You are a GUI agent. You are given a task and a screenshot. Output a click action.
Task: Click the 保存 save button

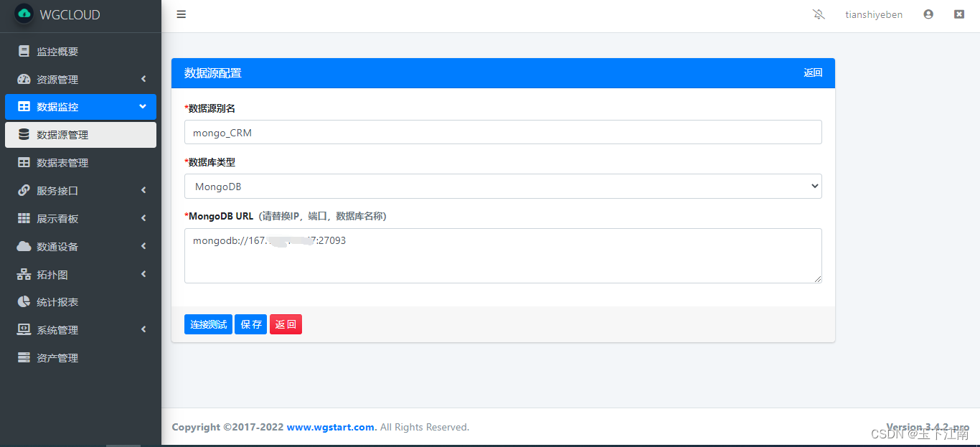pos(250,324)
